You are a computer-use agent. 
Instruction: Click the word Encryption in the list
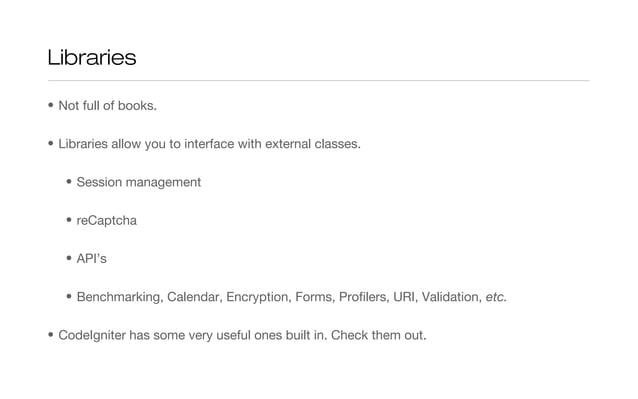coord(258,297)
